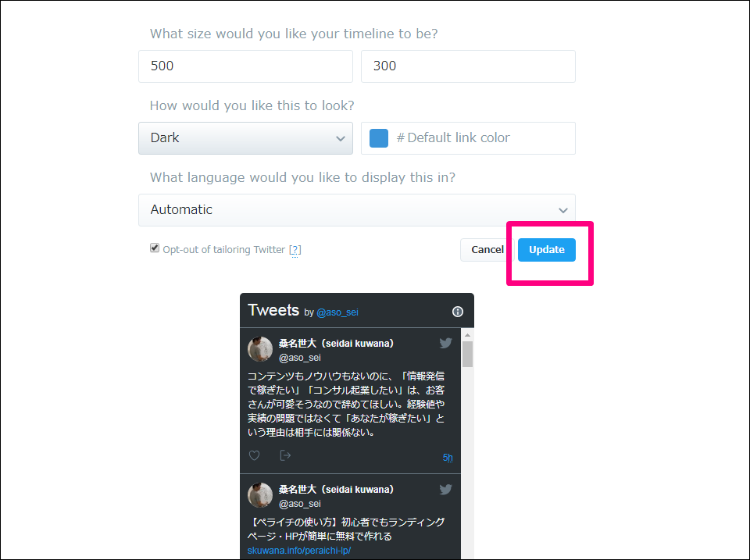This screenshot has height=560, width=750.
Task: Open the Dark theme dropdown
Action: tap(245, 138)
